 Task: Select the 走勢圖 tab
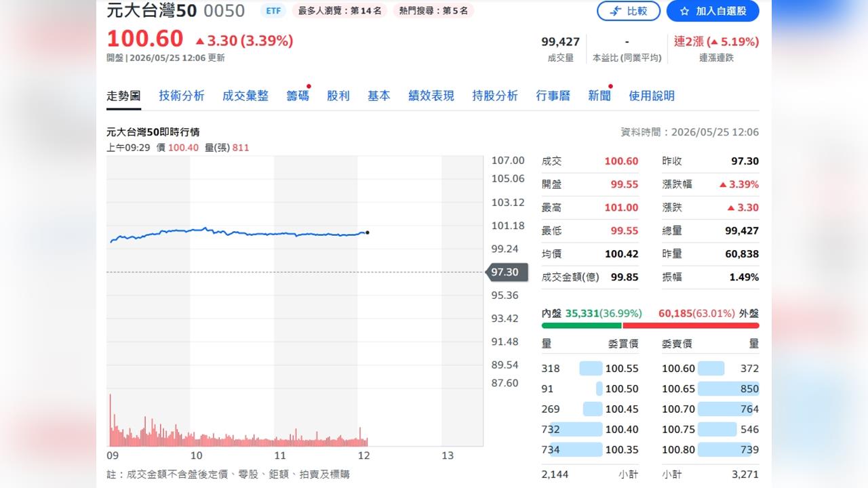point(123,96)
